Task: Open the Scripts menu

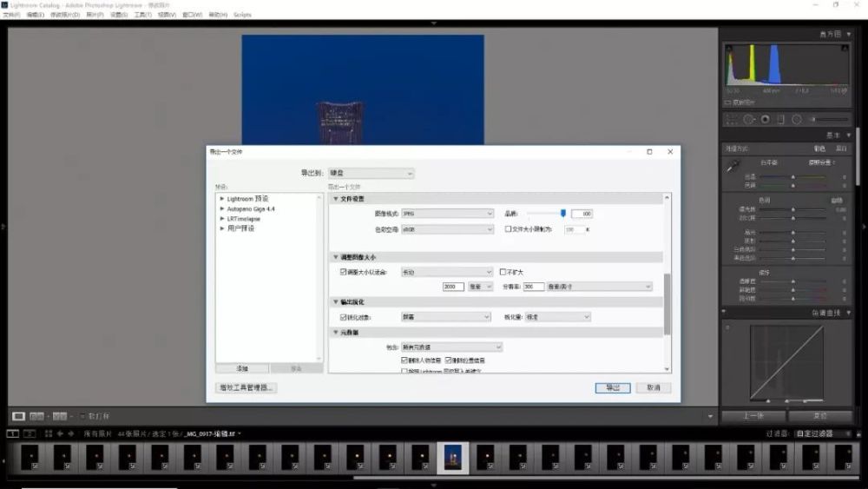Action: [242, 15]
